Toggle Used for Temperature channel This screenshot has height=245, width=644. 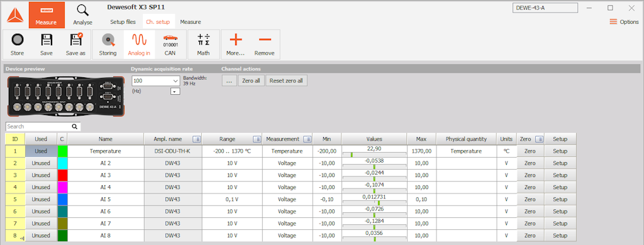41,151
